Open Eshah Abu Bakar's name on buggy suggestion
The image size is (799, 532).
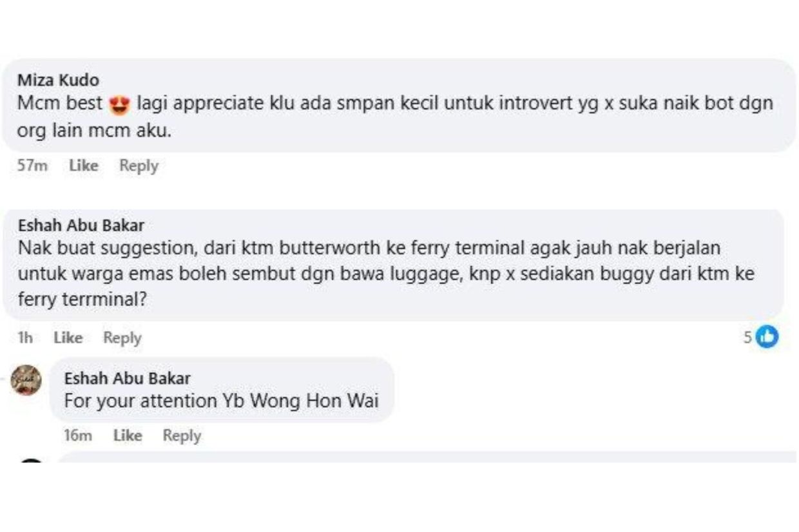[x=81, y=225]
